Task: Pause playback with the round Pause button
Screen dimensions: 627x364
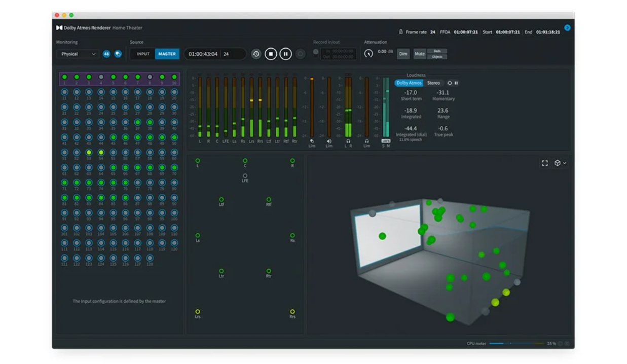Action: tap(286, 54)
